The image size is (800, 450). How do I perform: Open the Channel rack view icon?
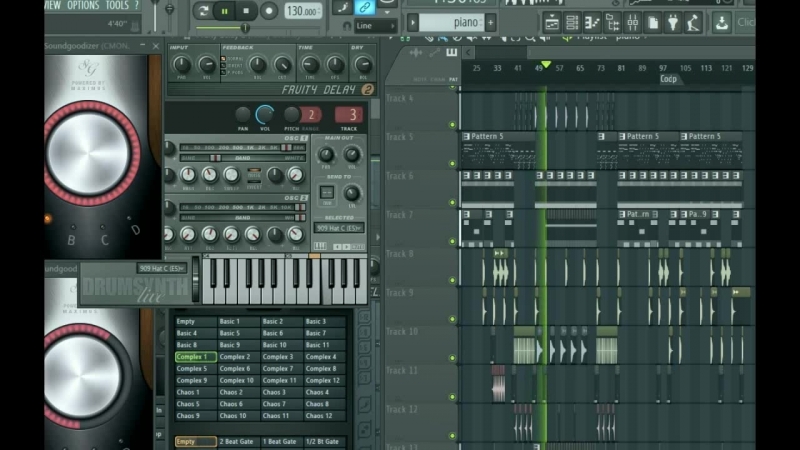click(572, 22)
